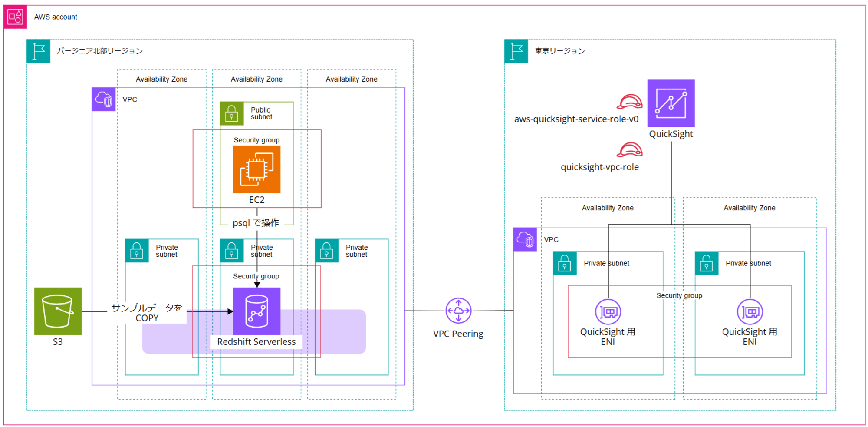Click the left Tokyo 'Private subnet' label
Image resolution: width=868 pixels, height=427 pixels.
pyautogui.click(x=606, y=263)
